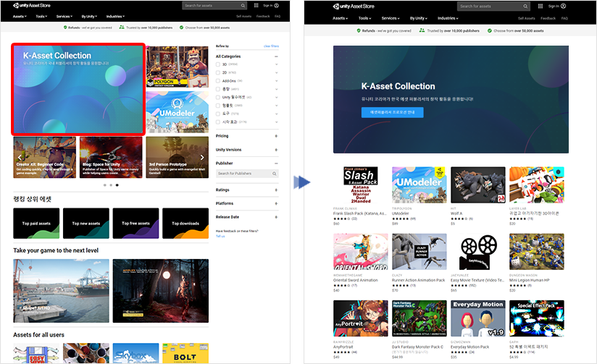Click the Refunds checkmark icon in right window
The height and width of the screenshot is (364, 597).
pyautogui.click(x=359, y=30)
